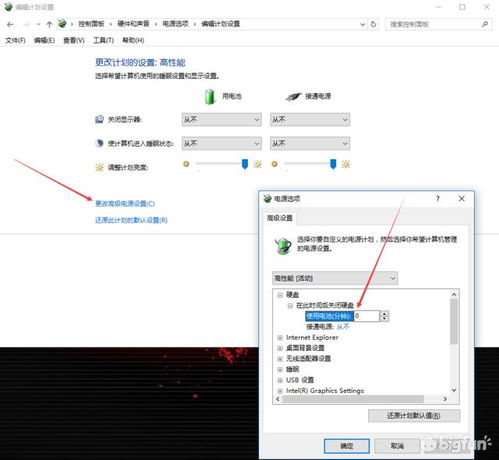The width and height of the screenshot is (499, 460).
Task: Click the search magnifier icon
Action: [x=485, y=24]
